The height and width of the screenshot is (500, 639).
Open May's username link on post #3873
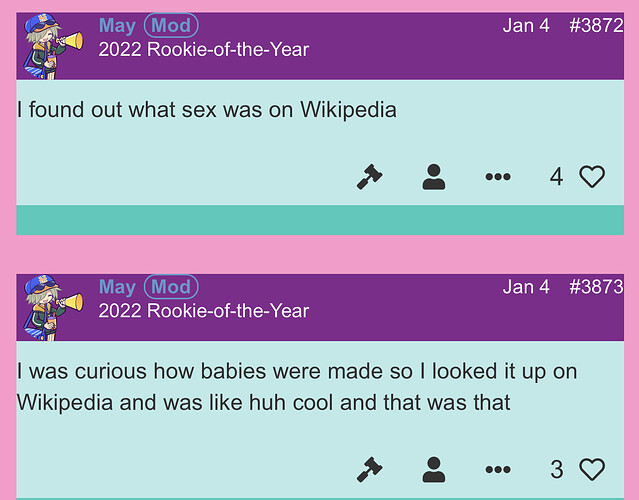coord(117,288)
